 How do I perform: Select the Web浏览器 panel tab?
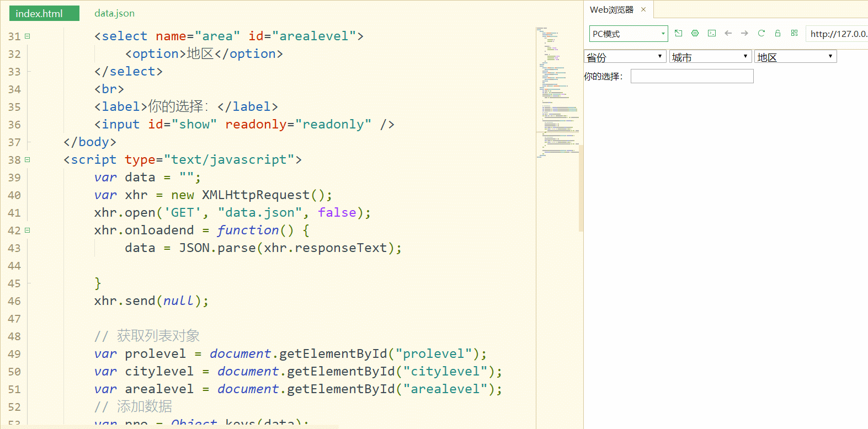pos(611,10)
